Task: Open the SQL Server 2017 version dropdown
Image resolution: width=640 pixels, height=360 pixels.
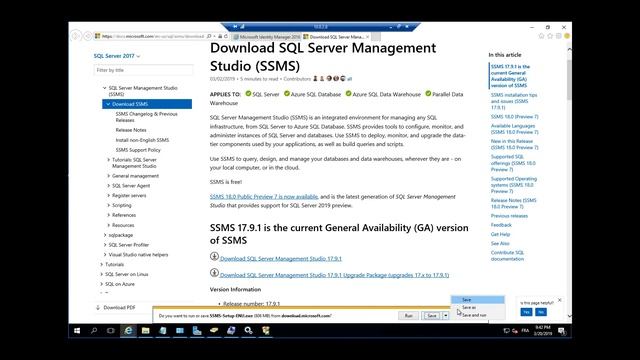Action: pyautogui.click(x=117, y=56)
